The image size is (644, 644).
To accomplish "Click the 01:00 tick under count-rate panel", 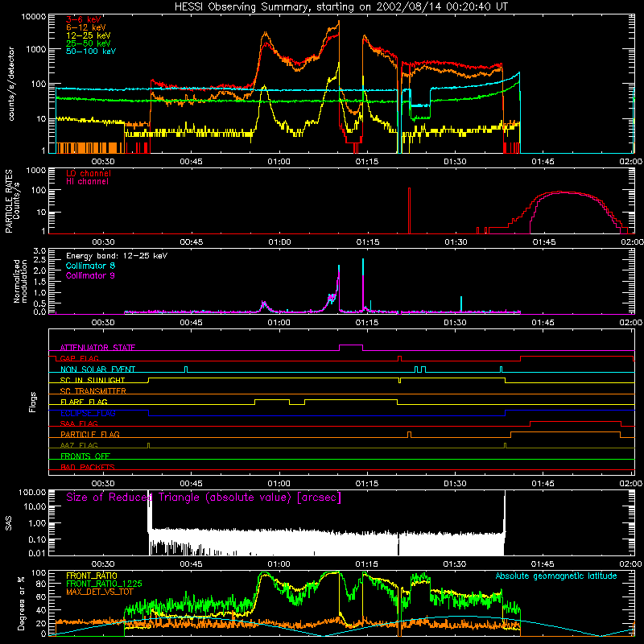I will (279, 162).
